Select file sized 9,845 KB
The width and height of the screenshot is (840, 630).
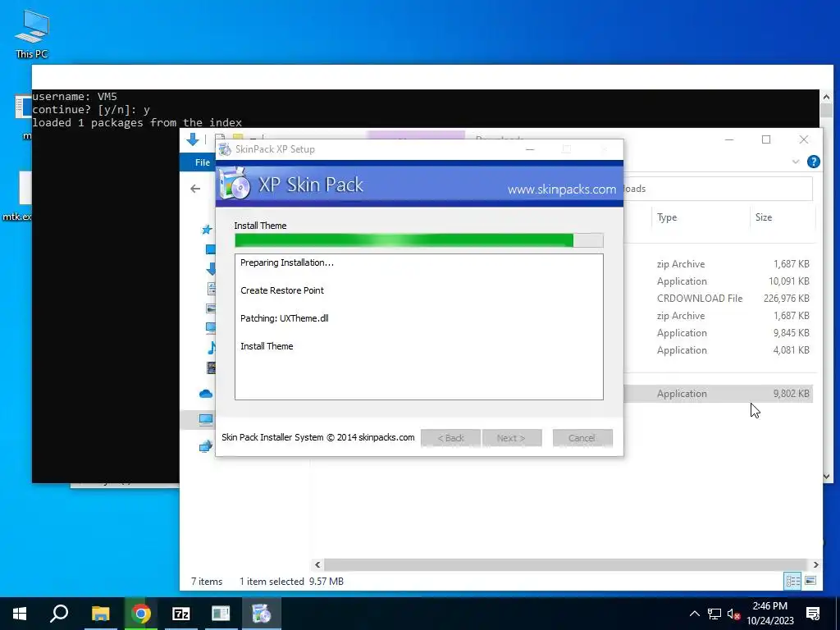coord(719,333)
